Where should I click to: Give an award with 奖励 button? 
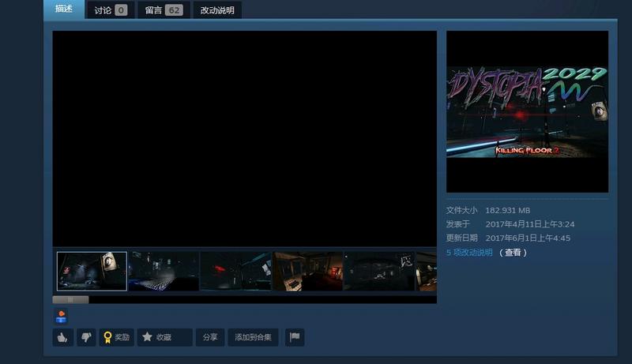tap(116, 337)
